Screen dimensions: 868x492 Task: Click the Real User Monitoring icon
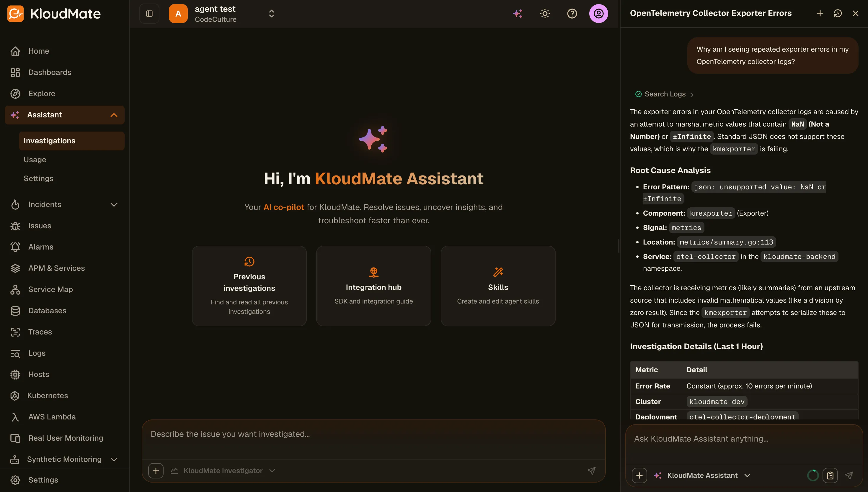click(15, 438)
